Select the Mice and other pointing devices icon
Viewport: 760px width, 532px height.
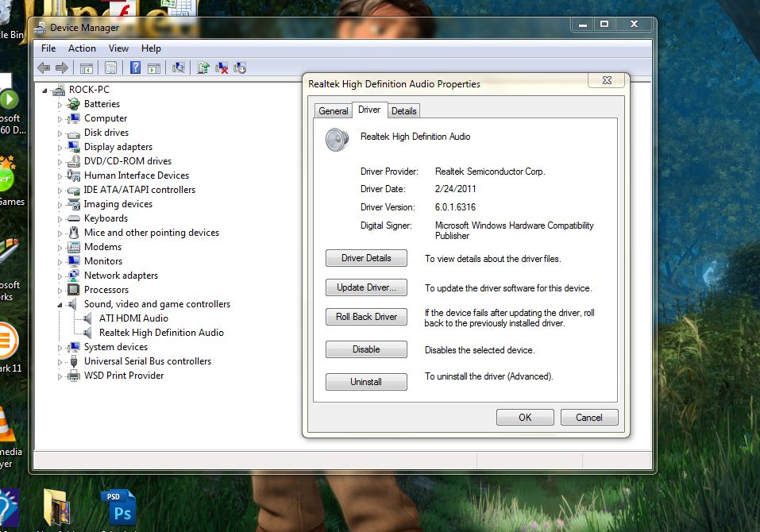[x=74, y=233]
